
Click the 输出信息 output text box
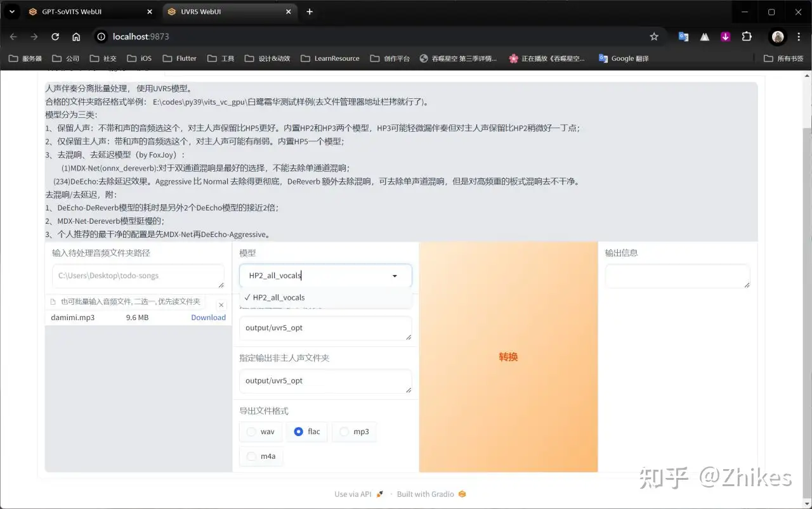coord(678,276)
